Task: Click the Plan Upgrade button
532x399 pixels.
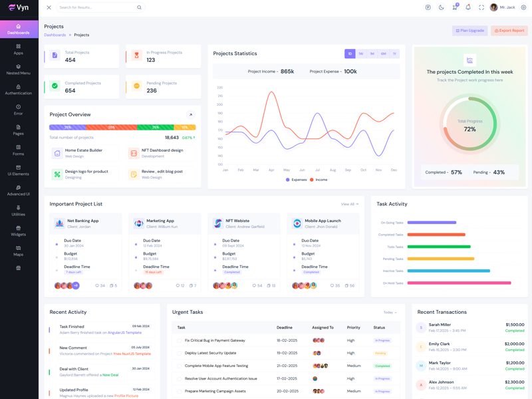Action: (469, 31)
